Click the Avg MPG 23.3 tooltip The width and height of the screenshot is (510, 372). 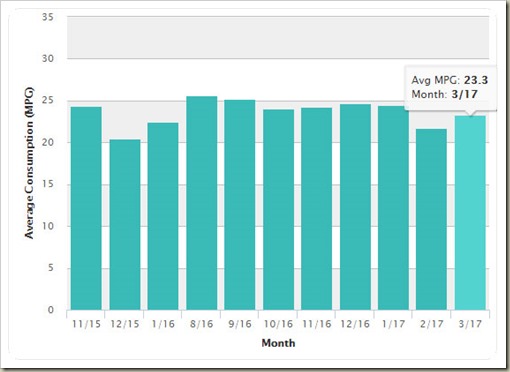(450, 88)
